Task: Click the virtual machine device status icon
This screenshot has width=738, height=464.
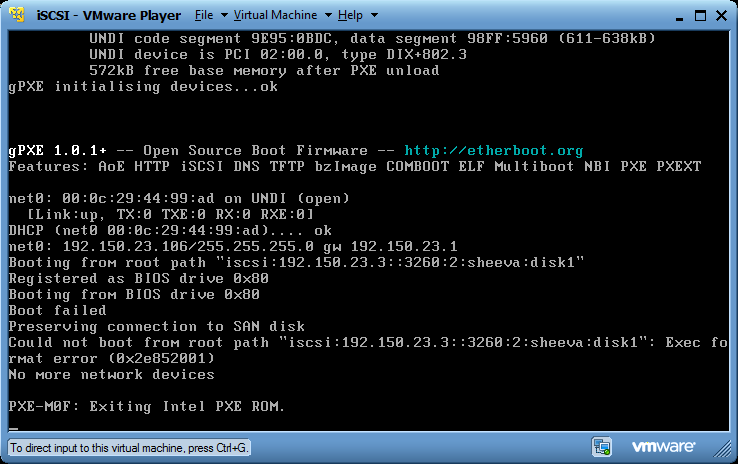Action: click(602, 446)
